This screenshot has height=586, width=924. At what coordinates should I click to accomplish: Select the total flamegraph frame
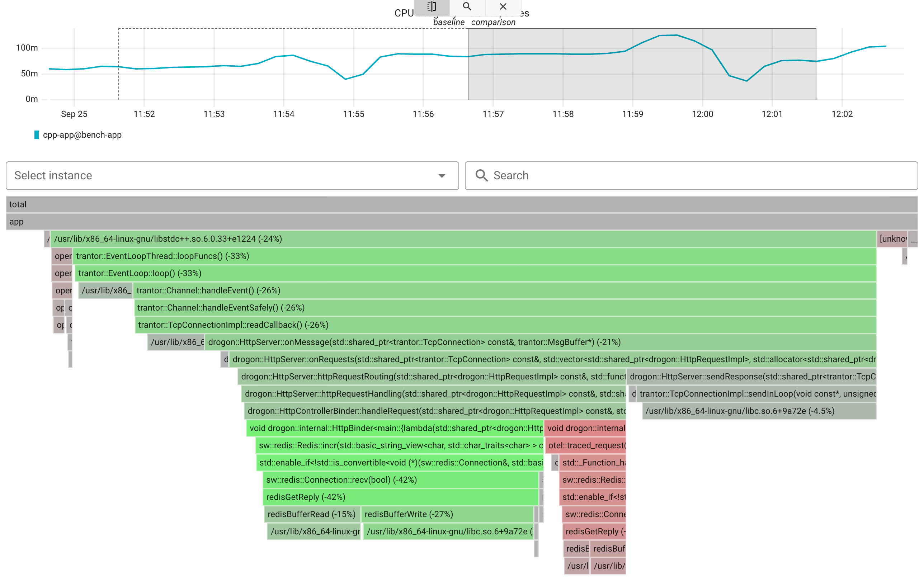(x=462, y=204)
